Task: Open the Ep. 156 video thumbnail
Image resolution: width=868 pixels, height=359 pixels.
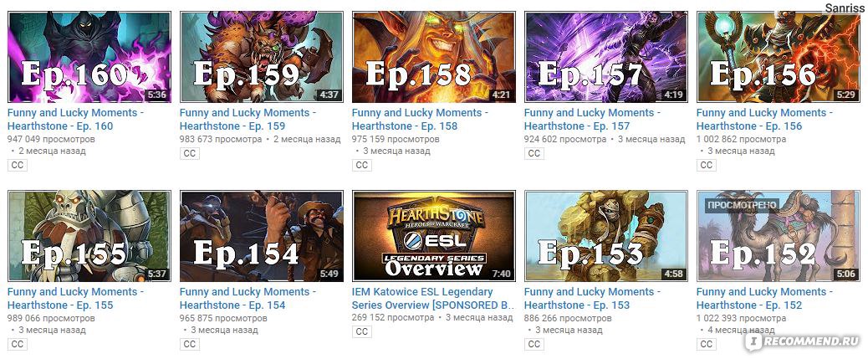Action: (x=778, y=57)
